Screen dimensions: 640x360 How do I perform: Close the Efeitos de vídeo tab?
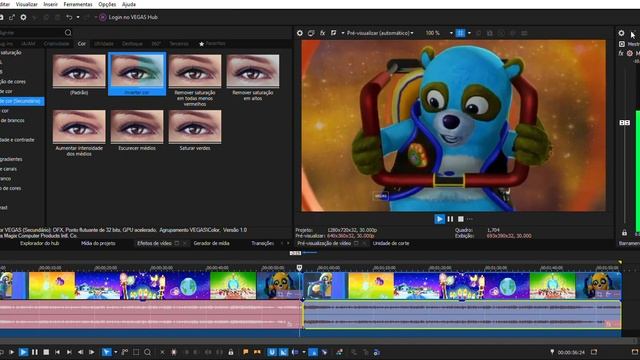pyautogui.click(x=184, y=243)
